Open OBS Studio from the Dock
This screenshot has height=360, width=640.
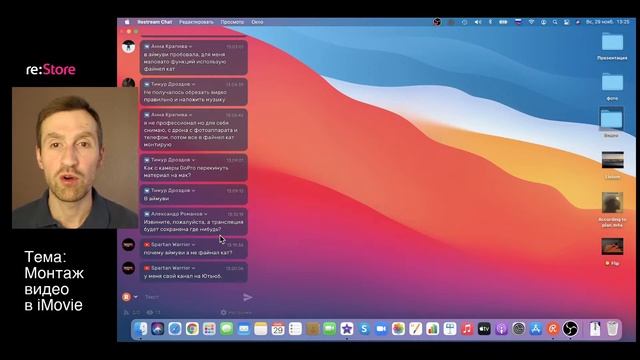coord(570,329)
